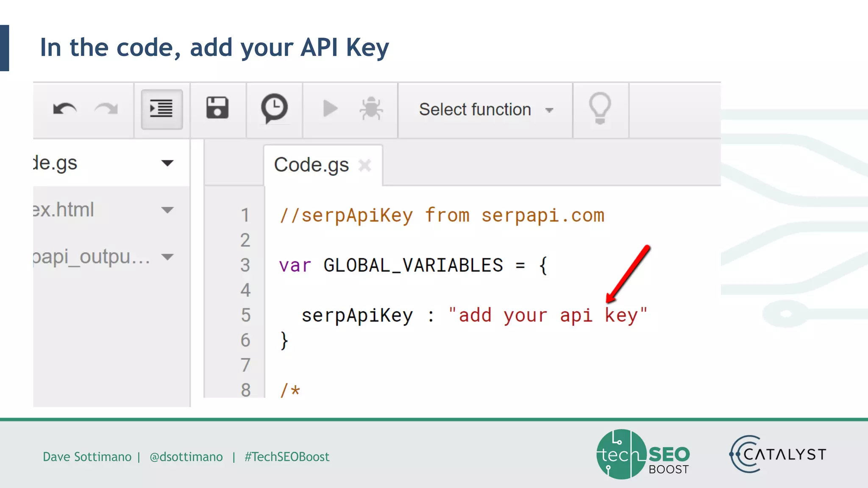
Task: Click the #TechSEOBoost hashtag
Action: pos(287,457)
